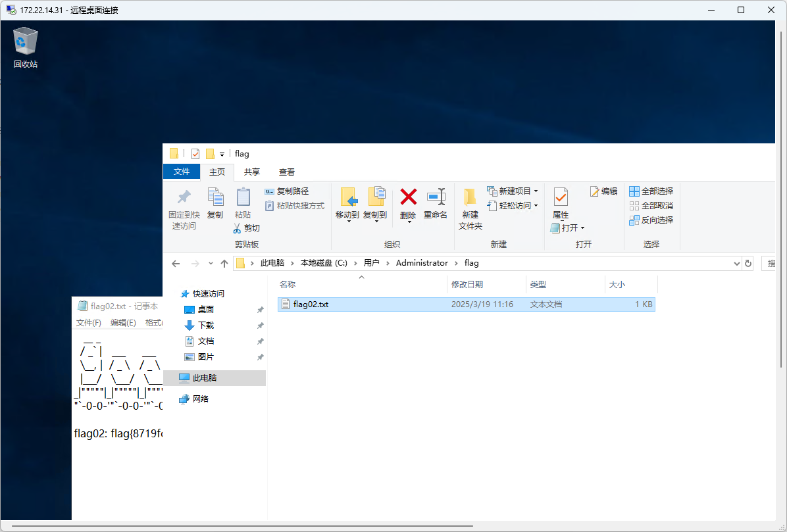Click the New Folder icon
The height and width of the screenshot is (532, 787).
470,197
